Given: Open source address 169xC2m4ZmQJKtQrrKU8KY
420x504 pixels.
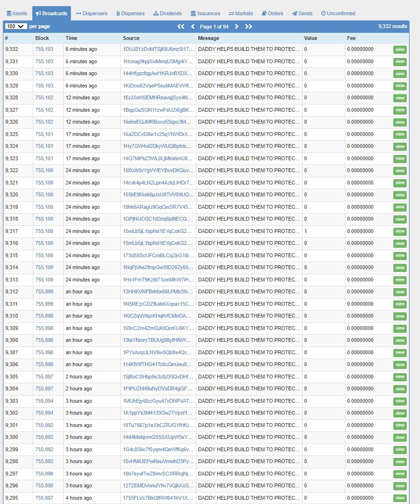Looking at the screenshot, I should point(158,328).
